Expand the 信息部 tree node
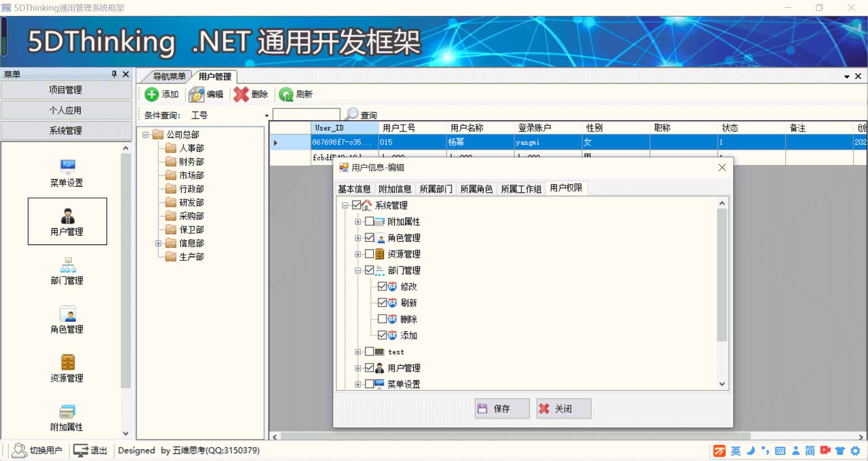This screenshot has height=461, width=868. click(158, 243)
